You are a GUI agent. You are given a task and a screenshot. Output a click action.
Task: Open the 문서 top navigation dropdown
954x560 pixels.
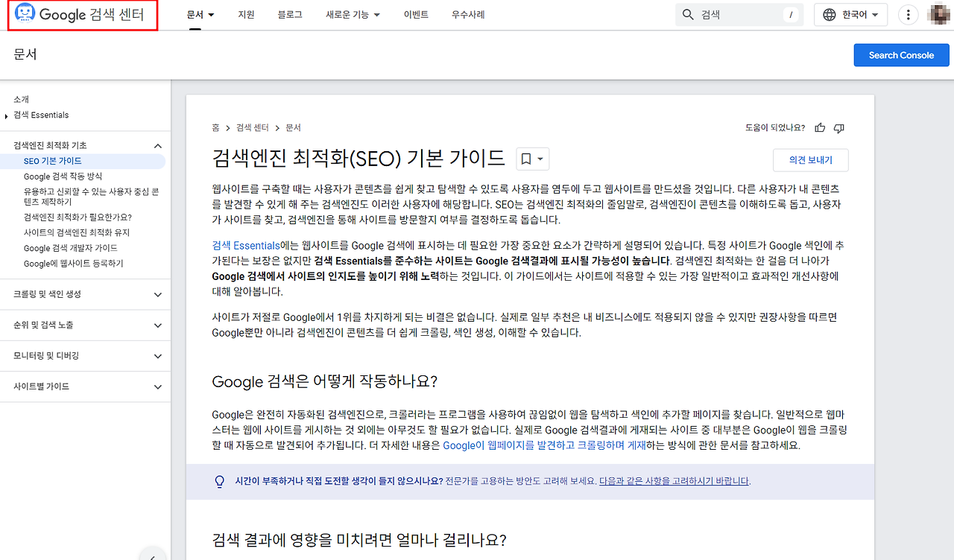200,14
